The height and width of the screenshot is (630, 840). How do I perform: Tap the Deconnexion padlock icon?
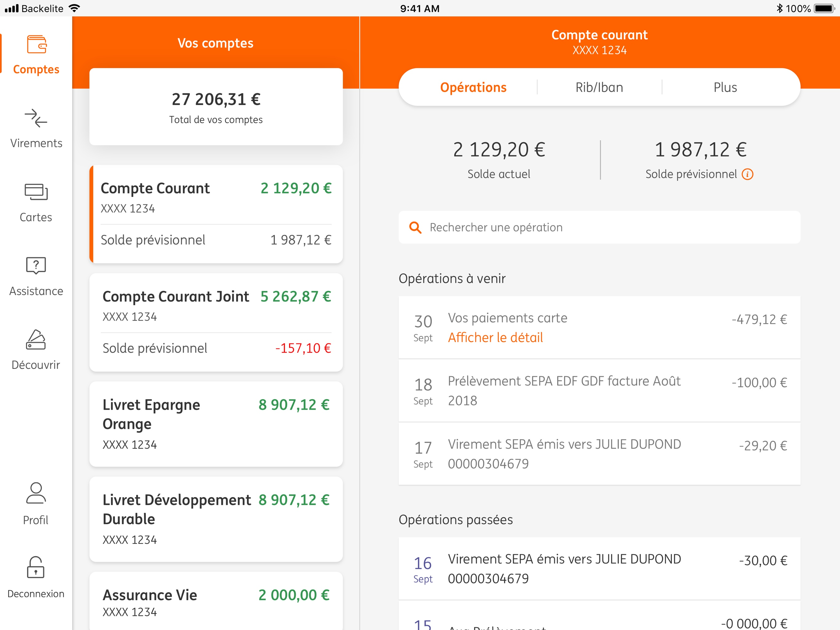tap(36, 567)
